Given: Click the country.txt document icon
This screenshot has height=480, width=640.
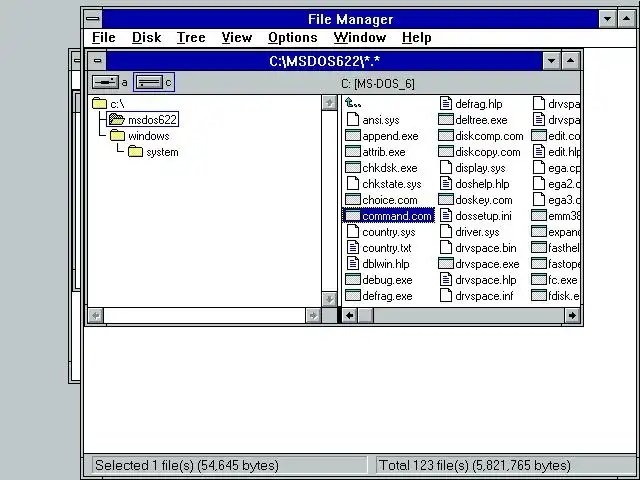Looking at the screenshot, I should (x=353, y=247).
